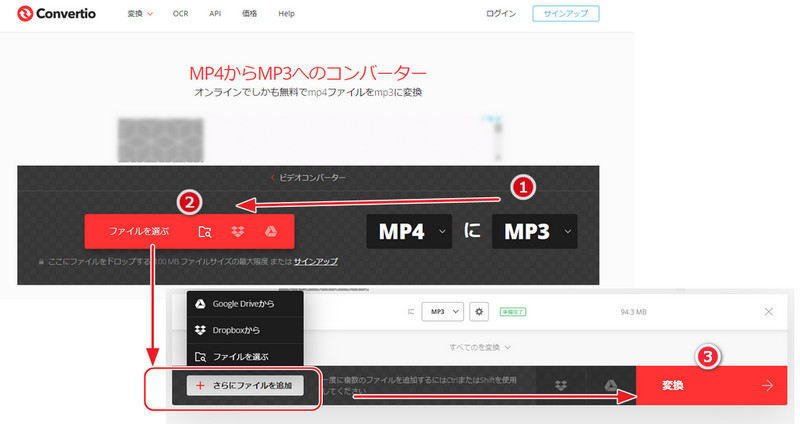Browse local files folder icon in red bar
Image resolution: width=800 pixels, height=424 pixels.
click(205, 232)
